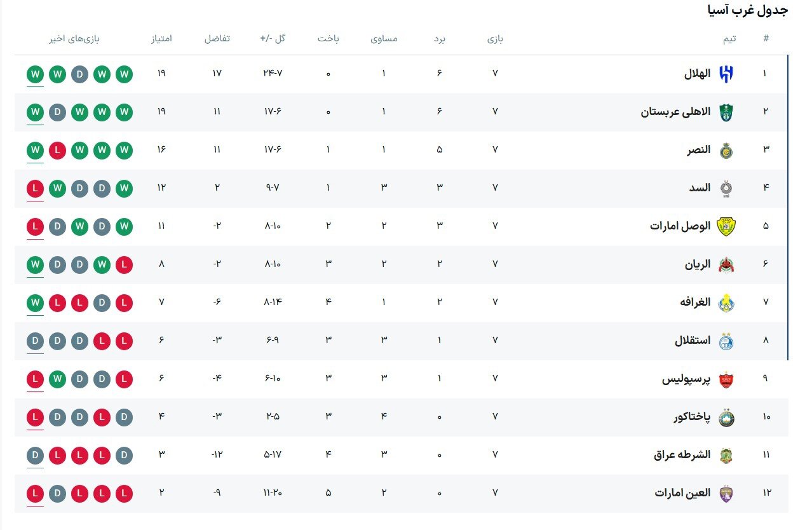Click the Al-Ain purple club crest
This screenshot has height=530, width=812.
(x=726, y=493)
